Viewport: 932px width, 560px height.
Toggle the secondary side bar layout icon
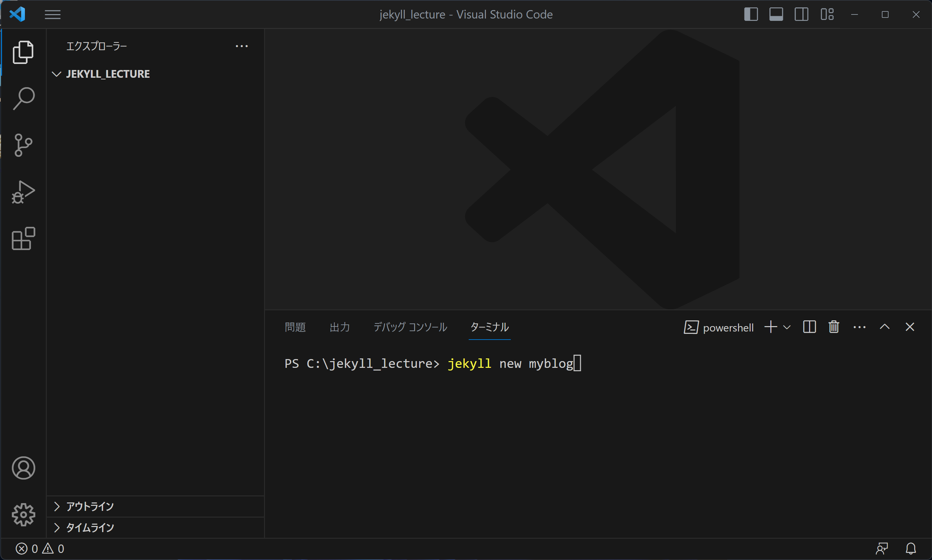[801, 14]
